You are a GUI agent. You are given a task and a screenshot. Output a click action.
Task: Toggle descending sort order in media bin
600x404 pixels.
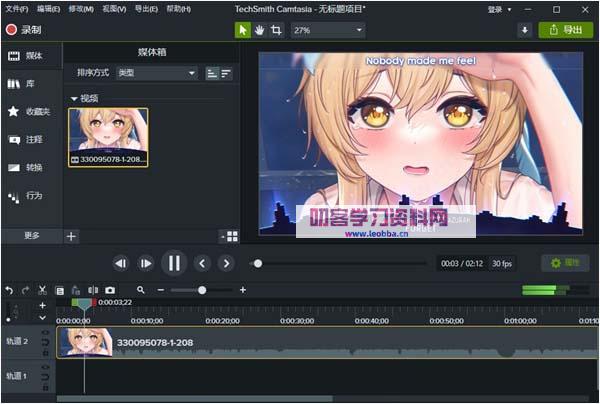coord(225,73)
